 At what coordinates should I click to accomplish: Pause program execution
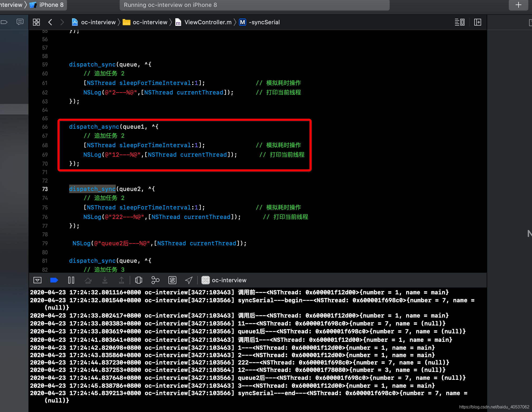click(71, 280)
